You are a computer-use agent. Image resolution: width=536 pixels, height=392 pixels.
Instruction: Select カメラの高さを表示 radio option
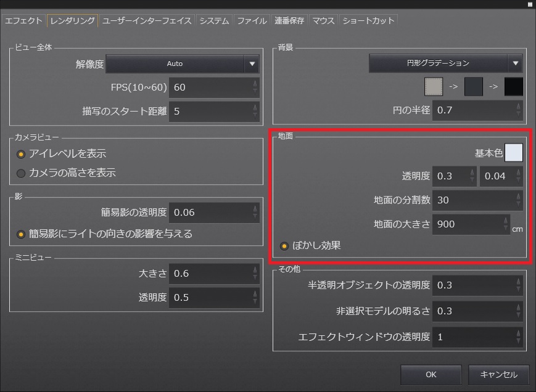21,173
